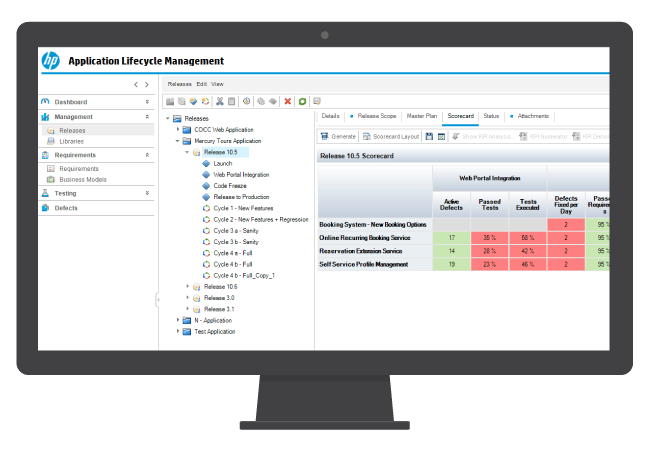This screenshot has height=450, width=650.
Task: Click the Cut scissors toolbar icon
Action: tap(220, 101)
